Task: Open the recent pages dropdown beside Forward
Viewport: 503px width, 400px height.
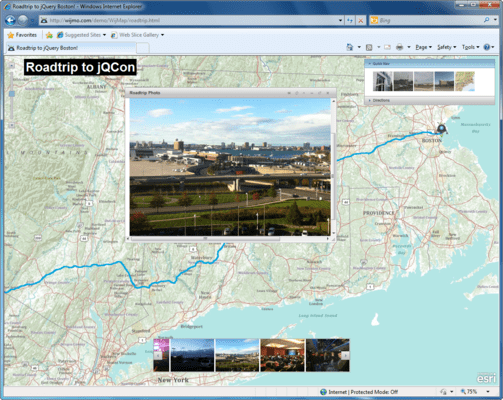Action: [x=32, y=21]
